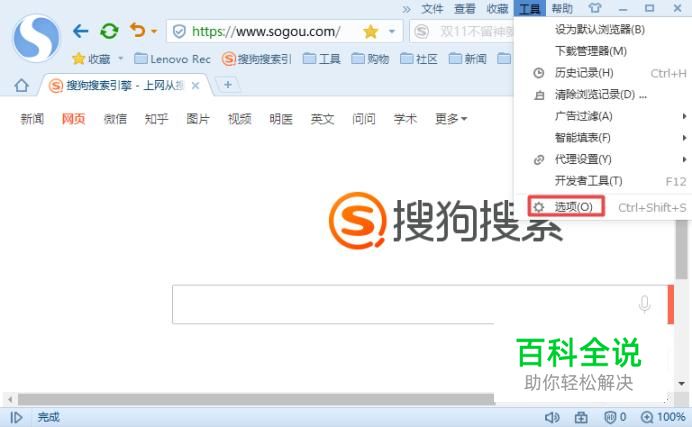The image size is (692, 427).
Task: Click the orange undo close-tab icon
Action: tap(138, 31)
